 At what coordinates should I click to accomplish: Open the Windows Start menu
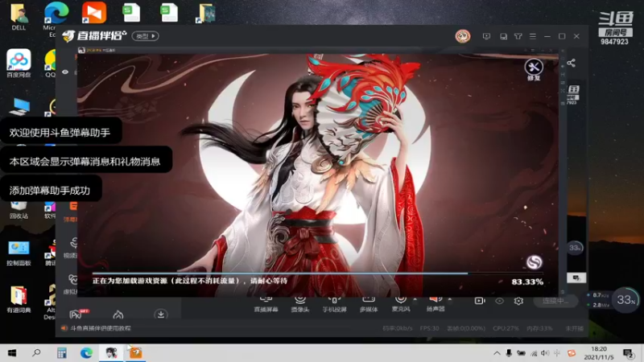point(12,353)
